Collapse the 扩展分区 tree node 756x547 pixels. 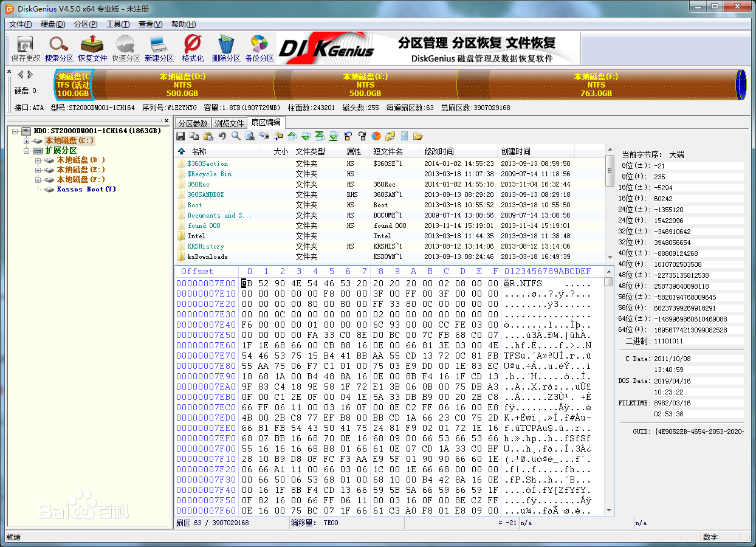coord(27,151)
